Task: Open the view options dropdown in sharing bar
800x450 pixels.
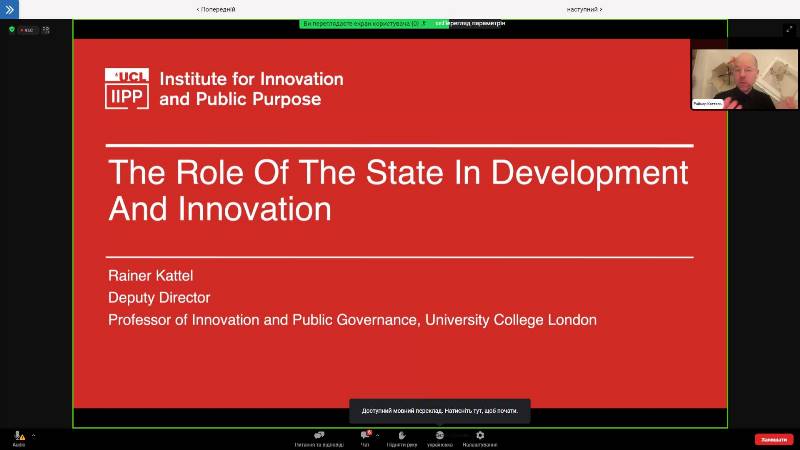Action: tap(477, 23)
